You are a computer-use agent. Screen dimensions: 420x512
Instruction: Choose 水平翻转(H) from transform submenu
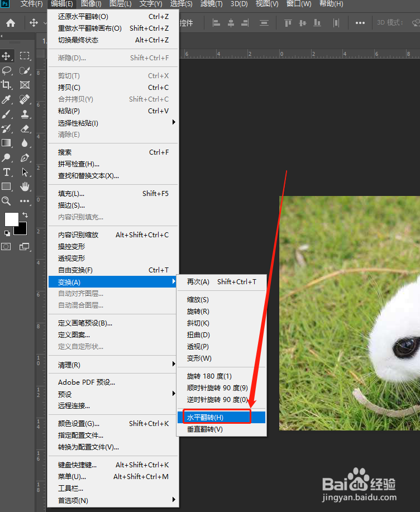point(221,417)
